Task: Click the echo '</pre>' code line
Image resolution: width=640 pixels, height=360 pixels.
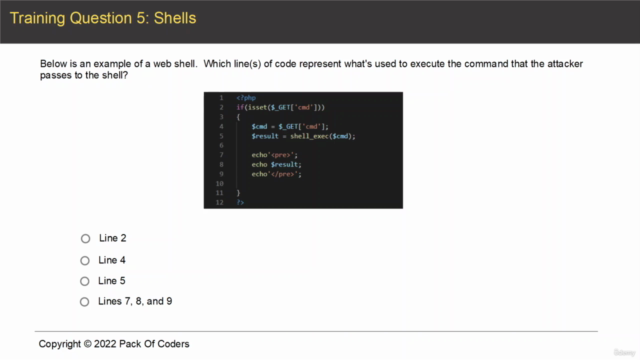Action: coord(276,174)
